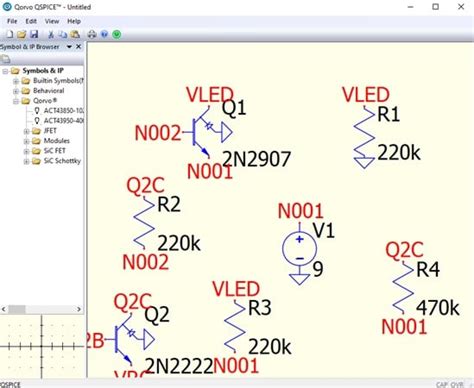The height and width of the screenshot is (388, 474).
Task: Open the View menu
Action: pos(52,21)
